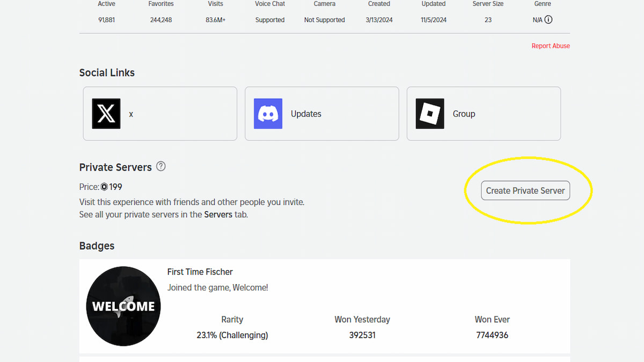The width and height of the screenshot is (644, 362).
Task: Click the black X logo icon
Action: [106, 114]
